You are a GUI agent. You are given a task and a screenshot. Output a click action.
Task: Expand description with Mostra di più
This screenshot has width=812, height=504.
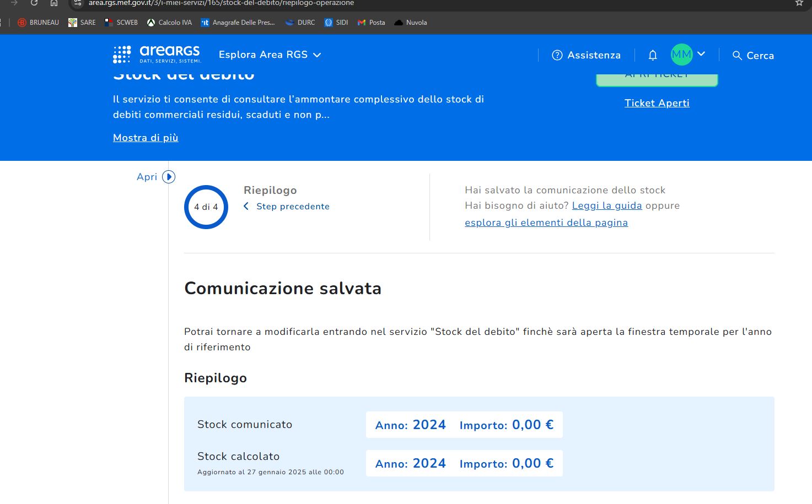146,138
